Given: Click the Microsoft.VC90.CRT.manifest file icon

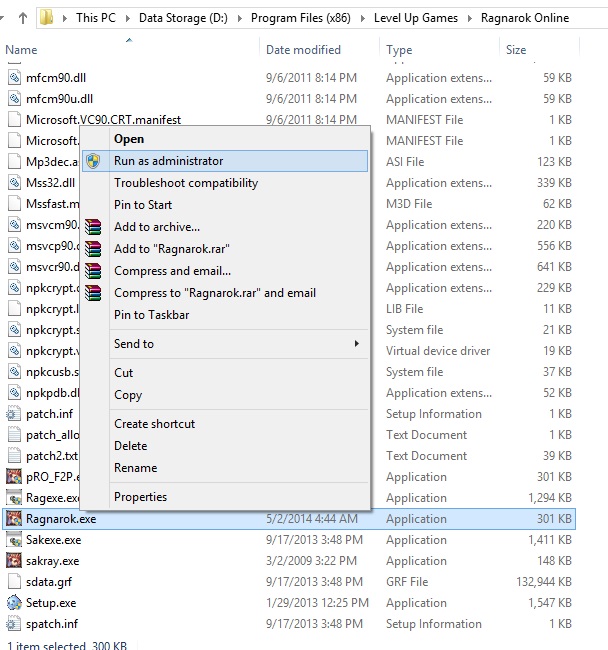Looking at the screenshot, I should tap(15, 120).
